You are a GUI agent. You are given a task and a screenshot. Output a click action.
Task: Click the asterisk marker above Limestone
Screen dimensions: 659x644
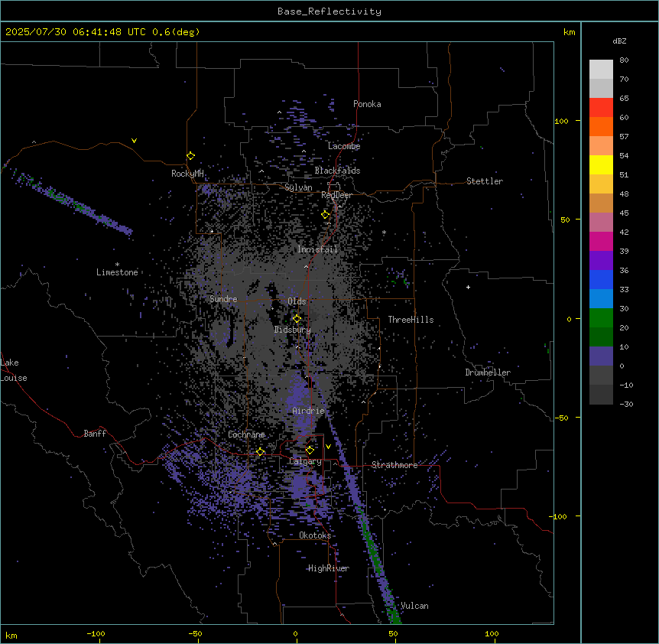(x=117, y=265)
